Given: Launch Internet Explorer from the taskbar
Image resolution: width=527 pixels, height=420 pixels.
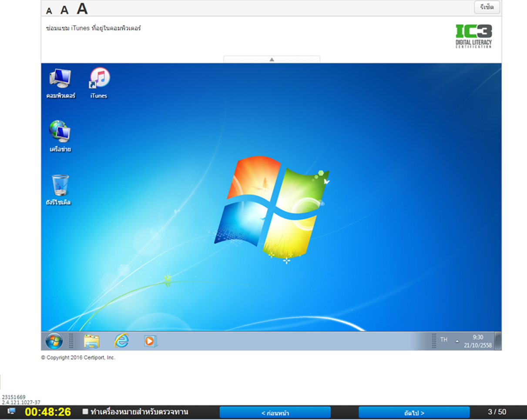Looking at the screenshot, I should [121, 341].
